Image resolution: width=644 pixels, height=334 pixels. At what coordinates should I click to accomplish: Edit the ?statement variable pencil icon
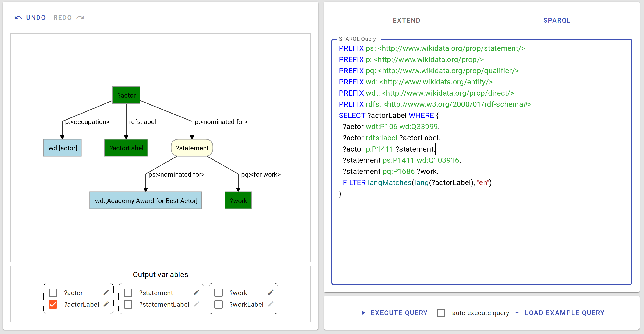[x=197, y=292]
